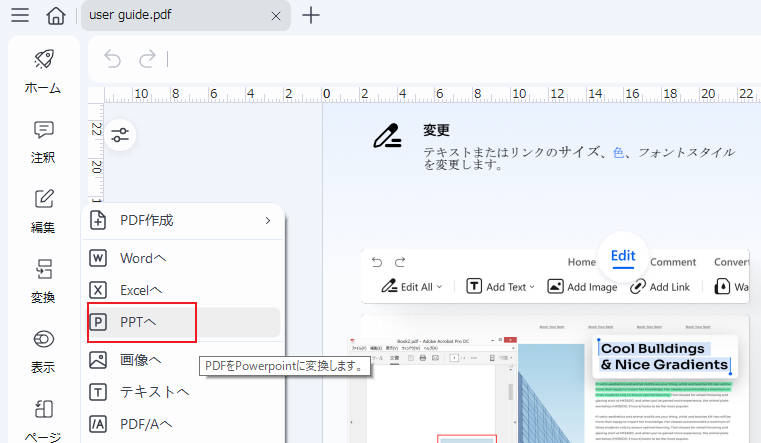Close the user guide.pdf tab
Viewport: 761px width, 443px height.
(276, 16)
